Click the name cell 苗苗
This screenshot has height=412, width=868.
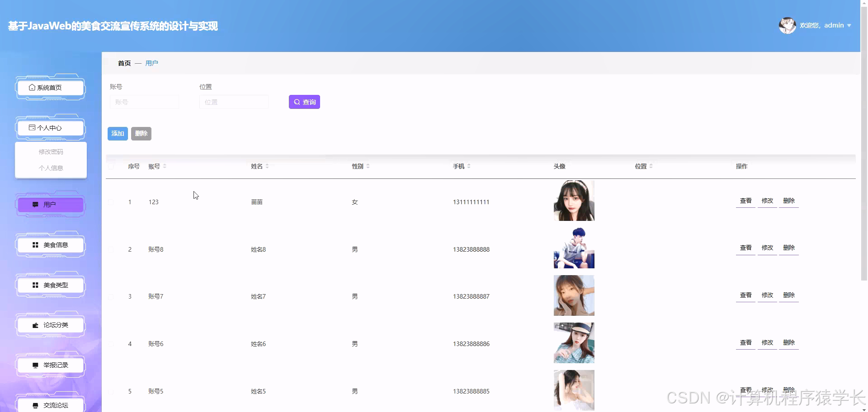pos(257,202)
